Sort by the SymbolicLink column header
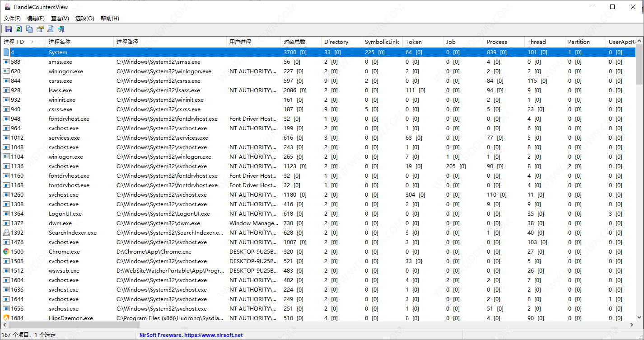 pyautogui.click(x=382, y=42)
